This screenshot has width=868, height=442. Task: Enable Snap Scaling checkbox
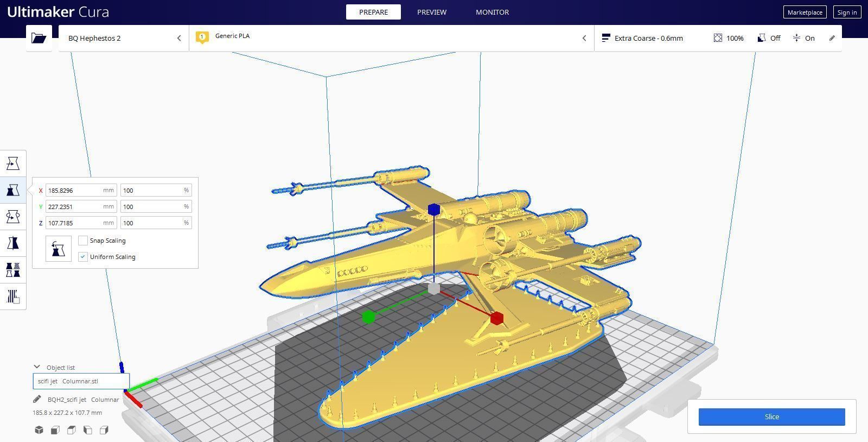(83, 241)
